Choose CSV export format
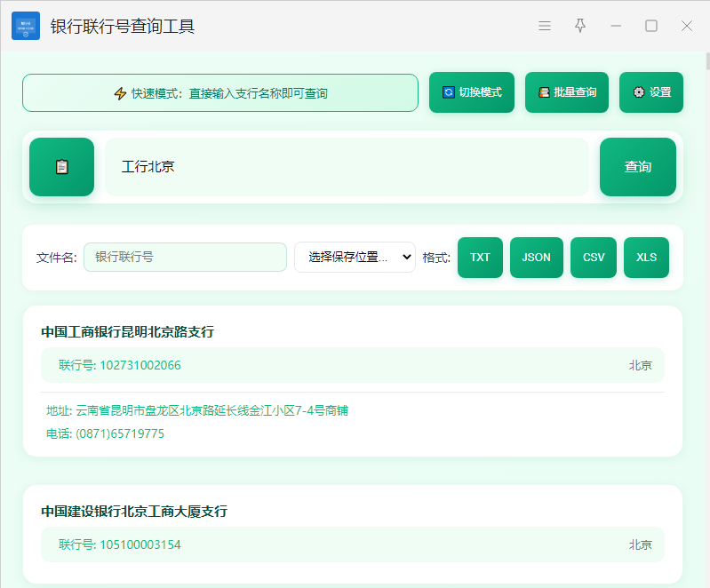This screenshot has height=588, width=710. (594, 258)
